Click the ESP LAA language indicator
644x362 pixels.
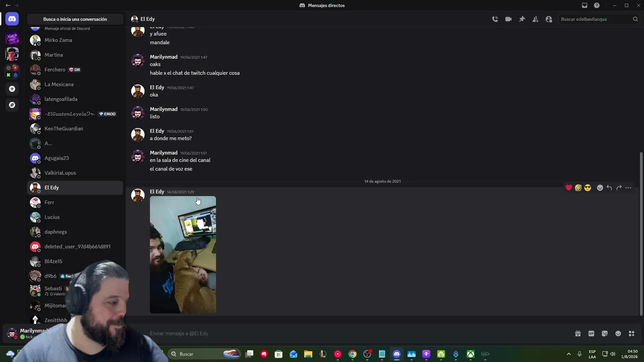[x=592, y=354]
